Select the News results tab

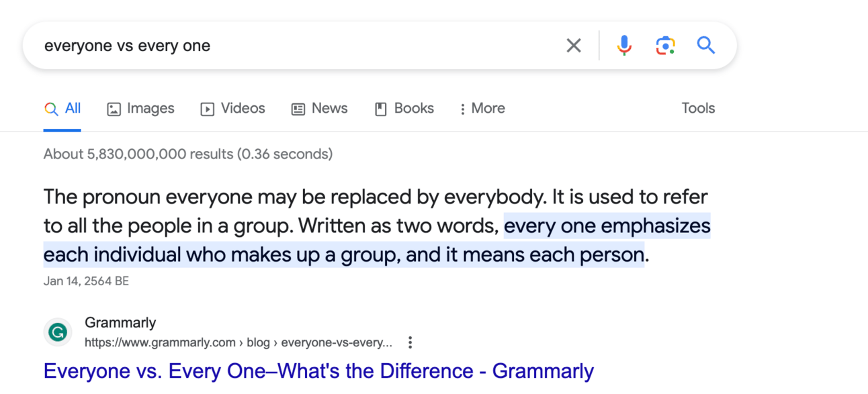pyautogui.click(x=319, y=108)
